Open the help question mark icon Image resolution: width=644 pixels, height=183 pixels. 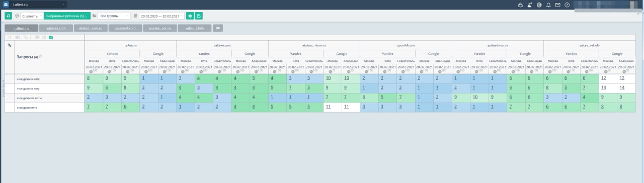point(567,5)
